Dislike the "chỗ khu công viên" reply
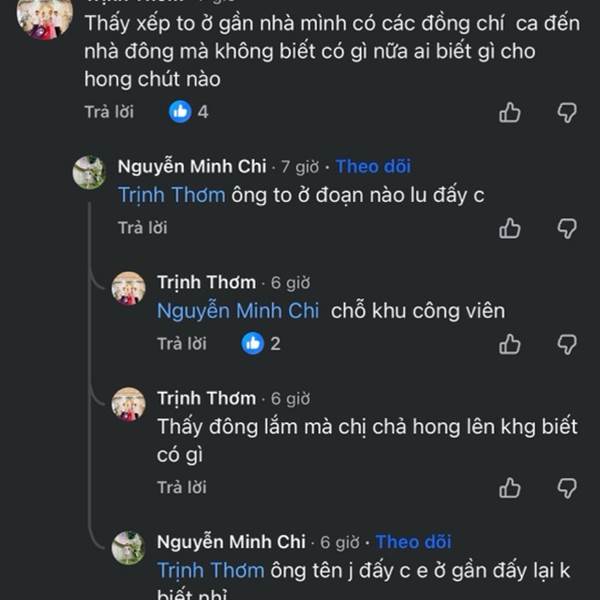This screenshot has width=600, height=600. [x=567, y=344]
